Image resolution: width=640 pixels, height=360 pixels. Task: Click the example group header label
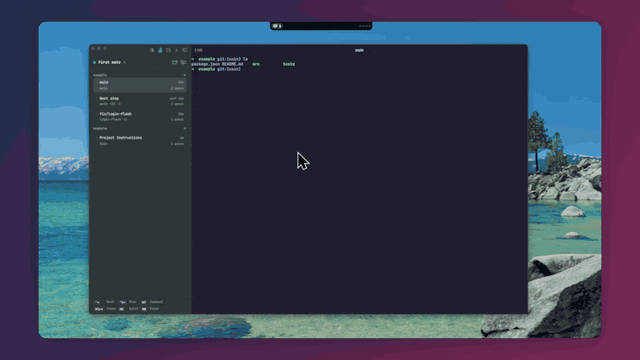coord(100,75)
